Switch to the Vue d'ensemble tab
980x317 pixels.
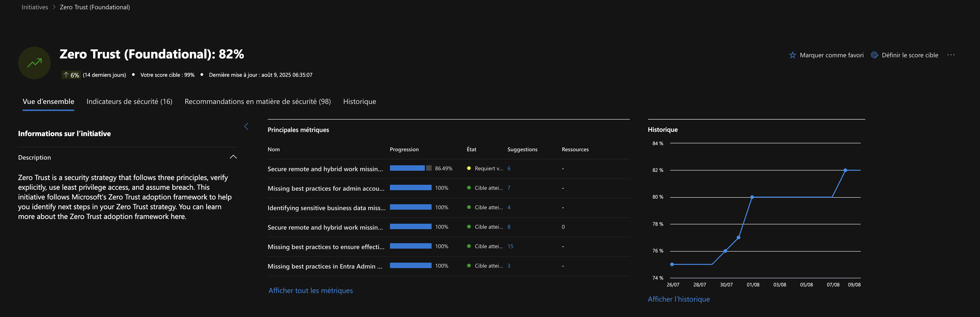pos(48,102)
